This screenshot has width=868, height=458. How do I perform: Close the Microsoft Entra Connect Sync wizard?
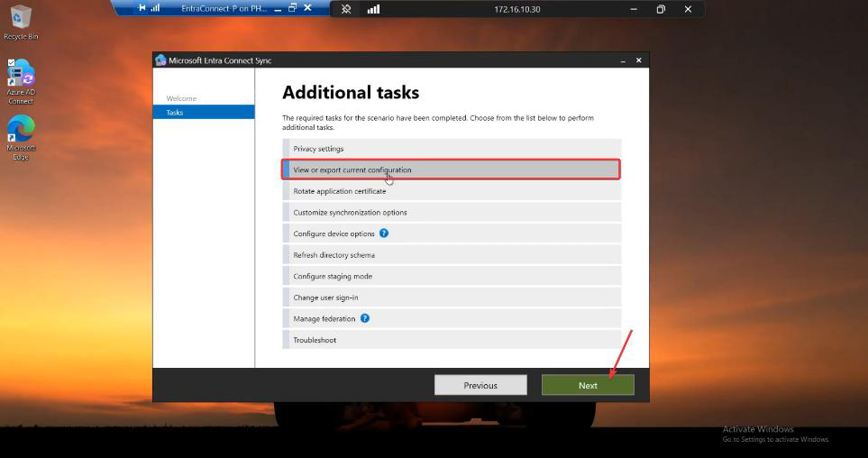pos(638,60)
